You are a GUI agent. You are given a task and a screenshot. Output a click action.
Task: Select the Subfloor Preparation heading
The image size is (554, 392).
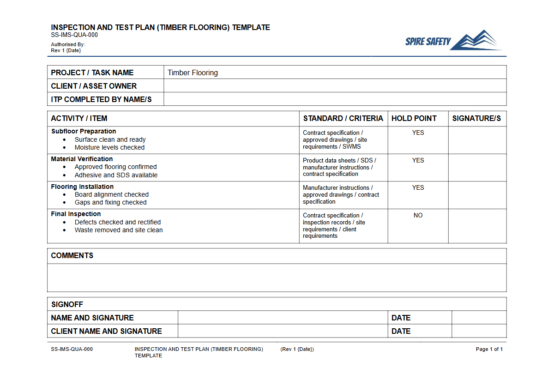point(84,131)
